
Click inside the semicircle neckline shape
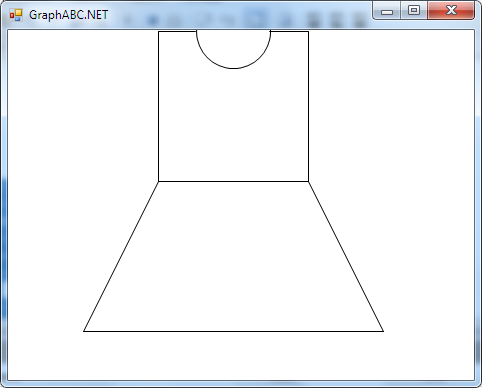(233, 47)
